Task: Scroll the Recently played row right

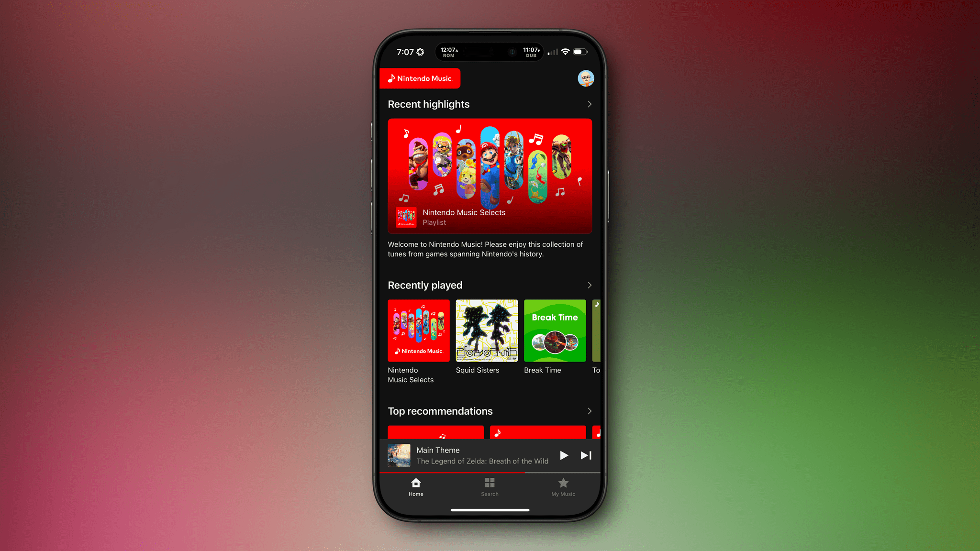Action: [x=589, y=285]
